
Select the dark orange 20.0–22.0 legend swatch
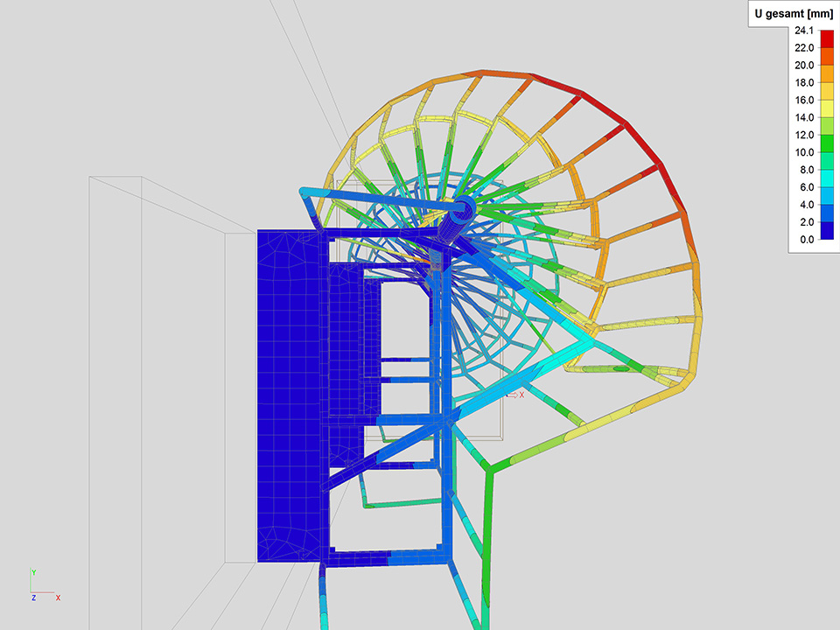tap(827, 56)
